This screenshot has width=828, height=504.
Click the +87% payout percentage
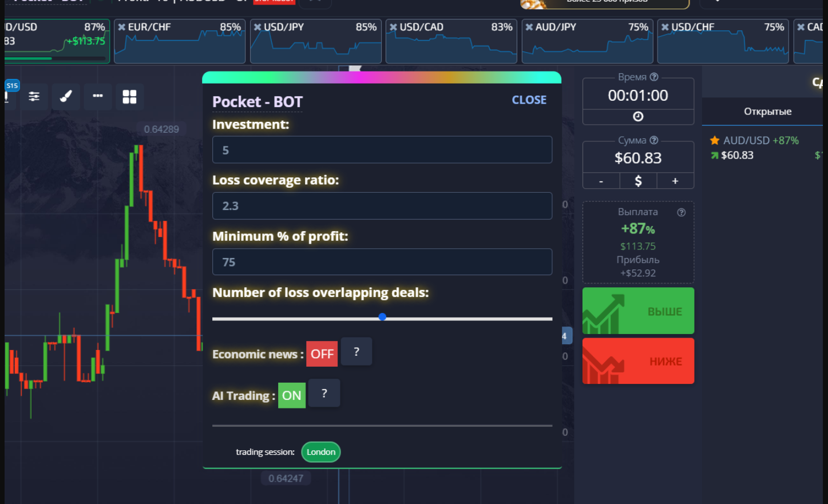click(x=638, y=229)
